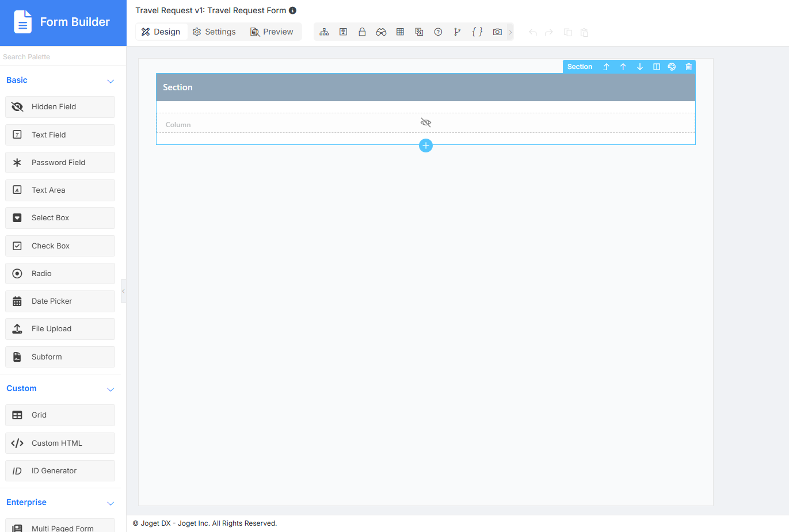Screen dimensions: 789x532
Task: Click the binoculars usage check icon
Action: [381, 32]
